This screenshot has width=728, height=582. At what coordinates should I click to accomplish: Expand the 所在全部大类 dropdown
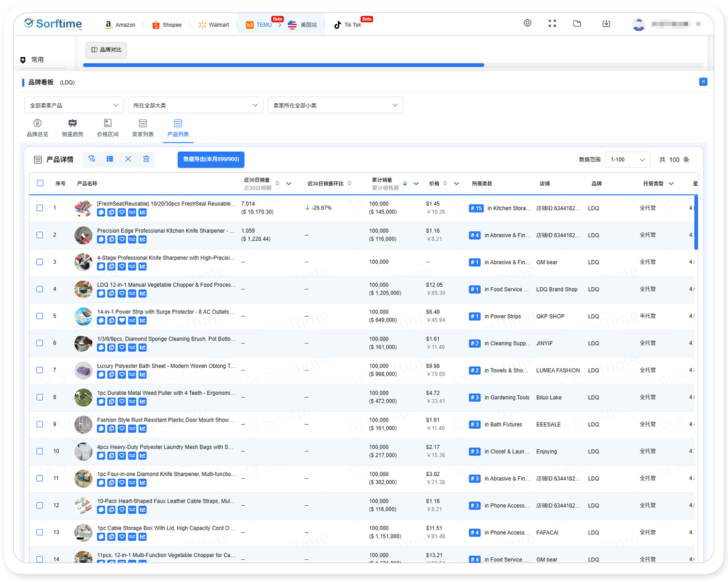[195, 105]
